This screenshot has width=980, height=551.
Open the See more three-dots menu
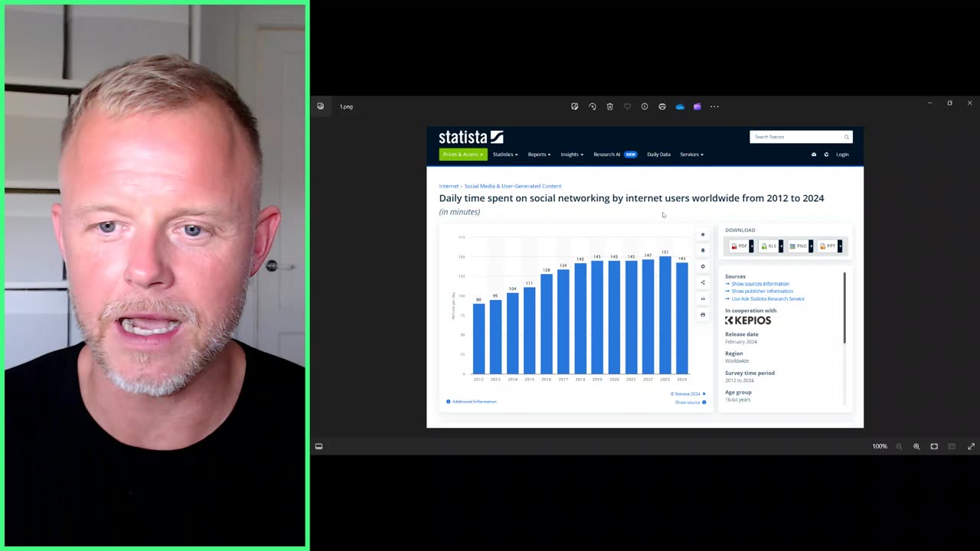coord(714,106)
